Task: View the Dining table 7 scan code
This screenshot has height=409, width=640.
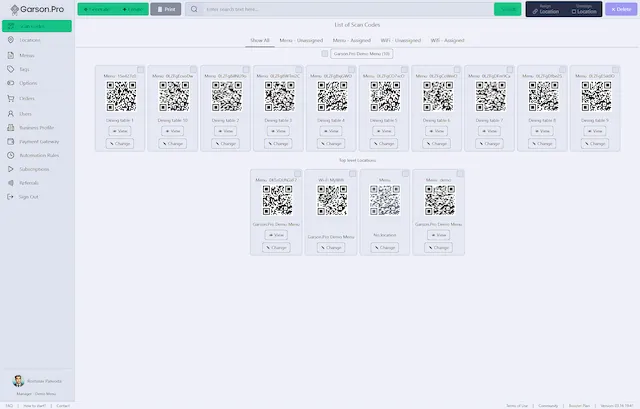Action: (x=489, y=131)
